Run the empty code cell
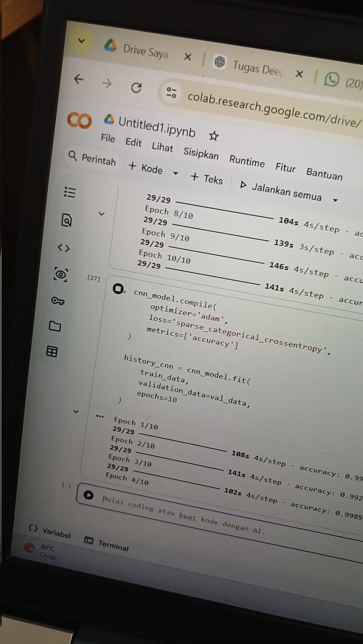 pyautogui.click(x=89, y=496)
